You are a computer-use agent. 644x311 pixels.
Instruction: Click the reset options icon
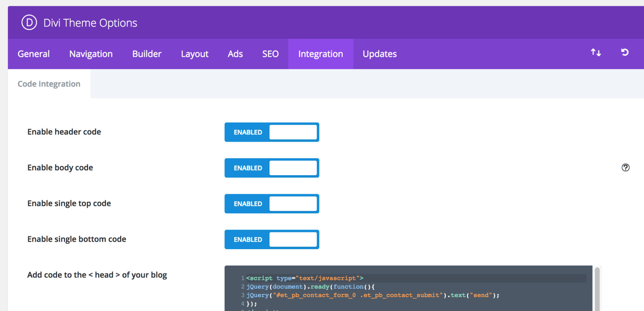[x=625, y=53]
